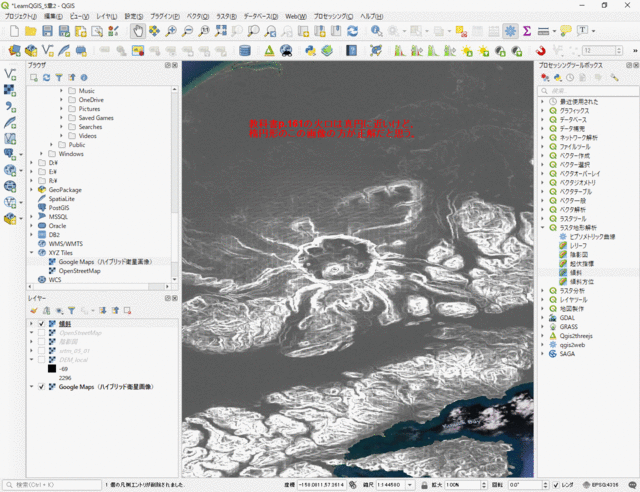Click the EPSG:4326 CRS button
The image size is (640, 492).
601,485
